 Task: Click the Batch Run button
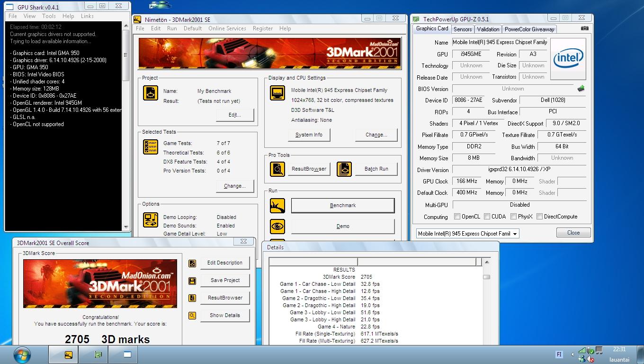pyautogui.click(x=376, y=169)
